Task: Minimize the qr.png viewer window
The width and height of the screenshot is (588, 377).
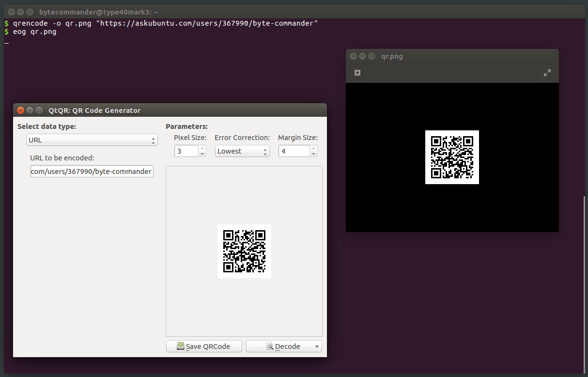Action: pos(363,56)
